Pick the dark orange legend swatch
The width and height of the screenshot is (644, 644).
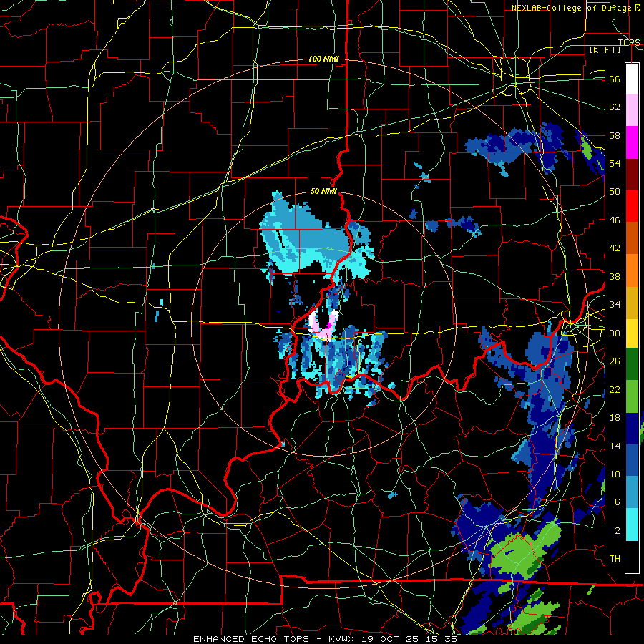pos(632,238)
